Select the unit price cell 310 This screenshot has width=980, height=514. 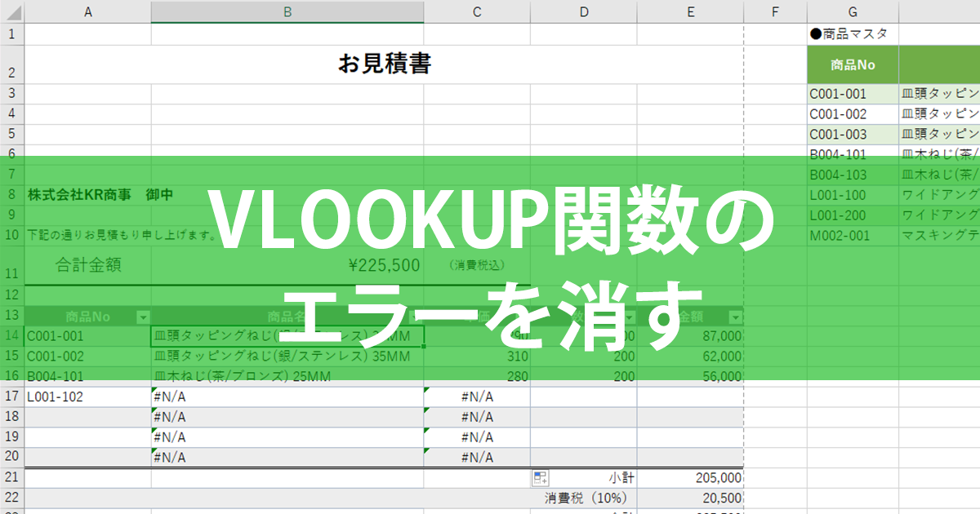click(477, 356)
